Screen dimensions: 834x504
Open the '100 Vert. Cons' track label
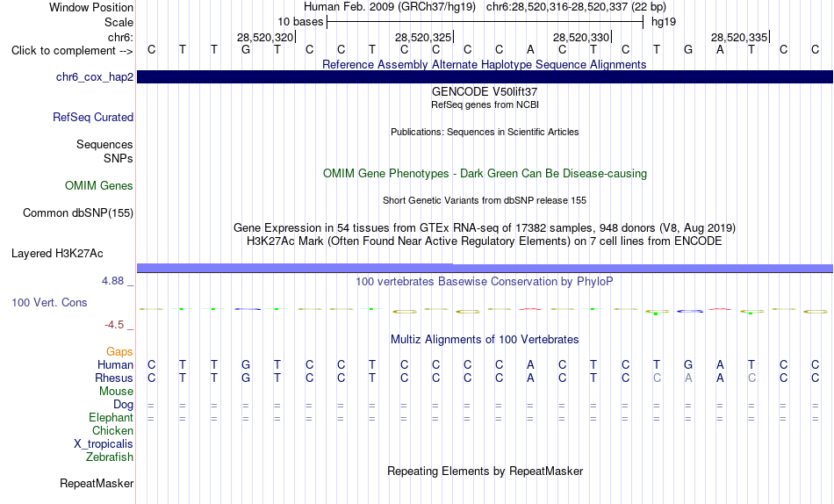coord(49,302)
